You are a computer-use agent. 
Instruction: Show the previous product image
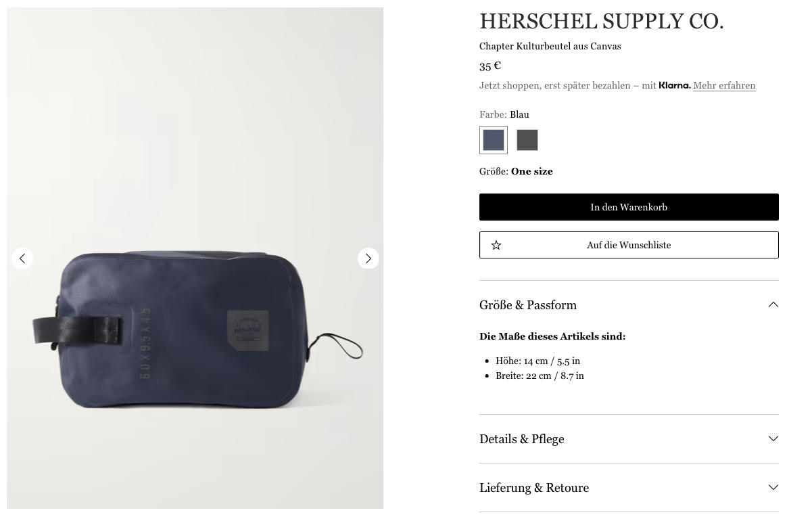(x=22, y=258)
